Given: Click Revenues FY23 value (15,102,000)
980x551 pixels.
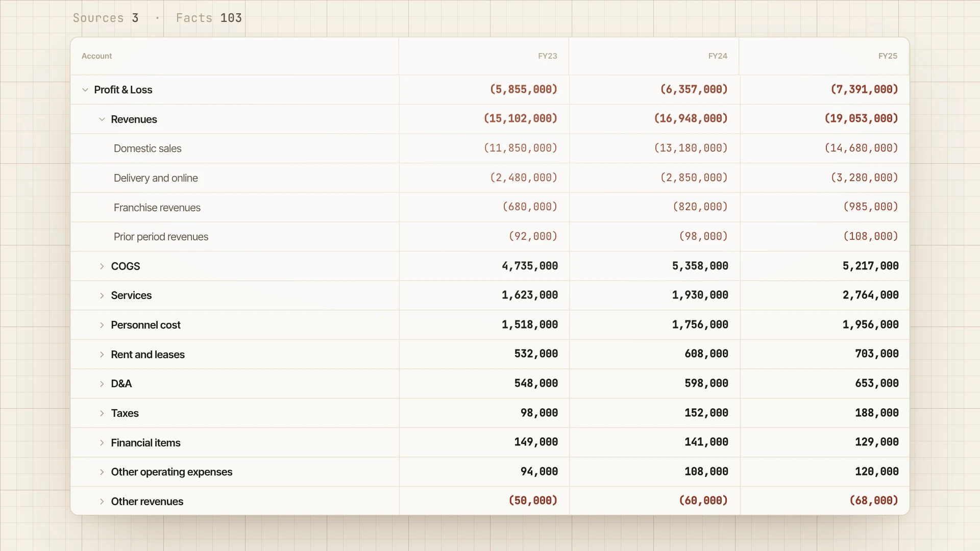Looking at the screenshot, I should [521, 118].
